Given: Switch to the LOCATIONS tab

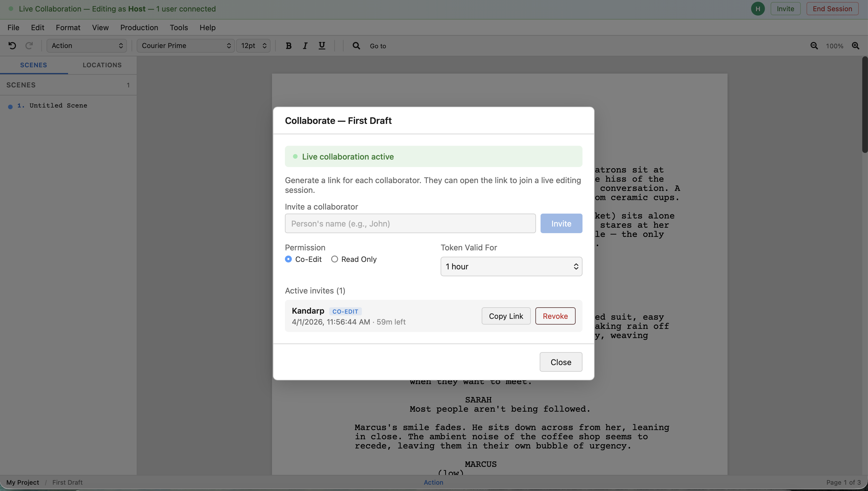Looking at the screenshot, I should 102,65.
